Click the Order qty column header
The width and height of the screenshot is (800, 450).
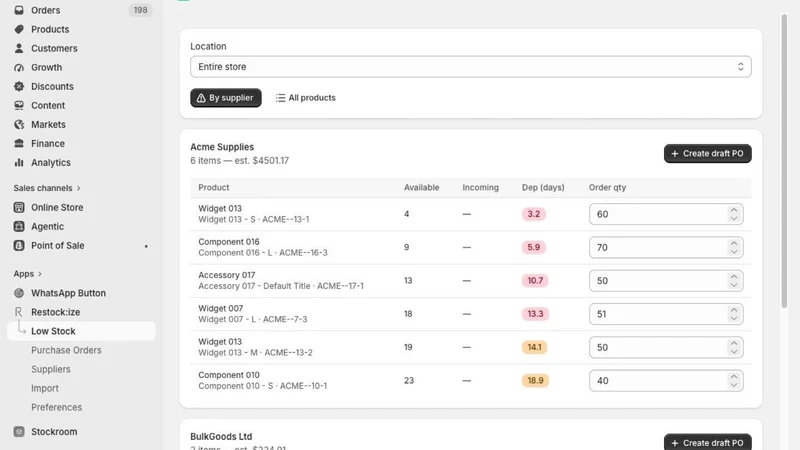point(607,188)
